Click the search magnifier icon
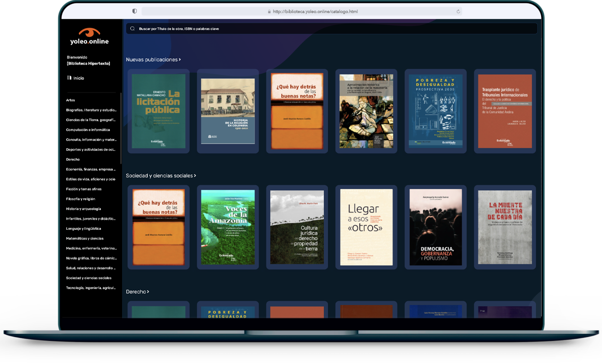The image size is (602, 364). tap(132, 29)
